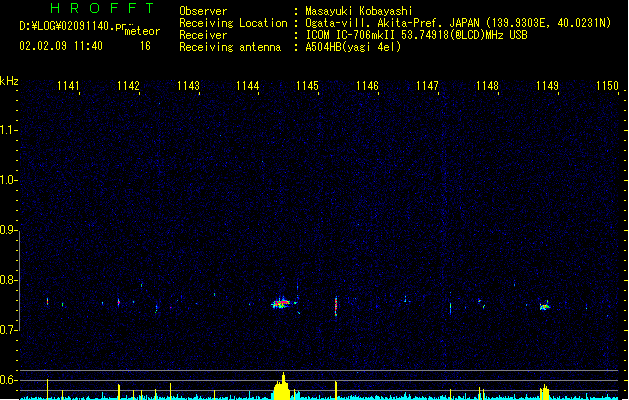This screenshot has height=400, width=629.
Task: Click the 1.1 frequency axis label
Action: click(8, 130)
